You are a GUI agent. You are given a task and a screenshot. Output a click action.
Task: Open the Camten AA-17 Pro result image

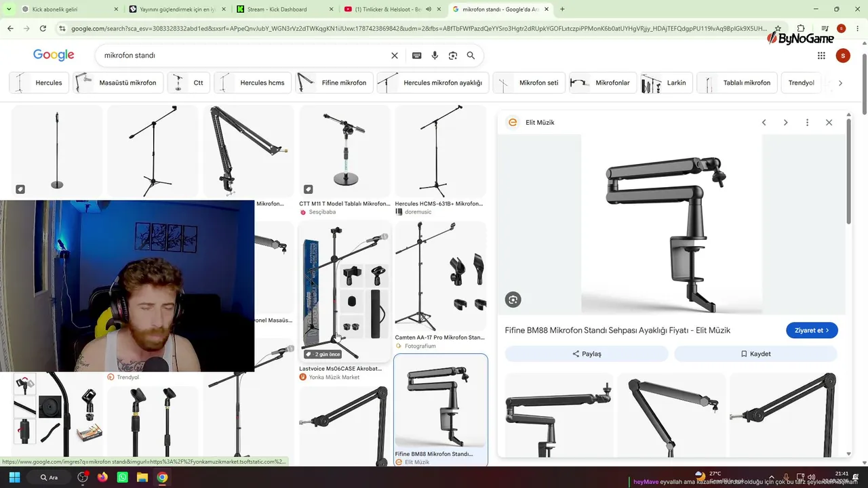tap(441, 276)
